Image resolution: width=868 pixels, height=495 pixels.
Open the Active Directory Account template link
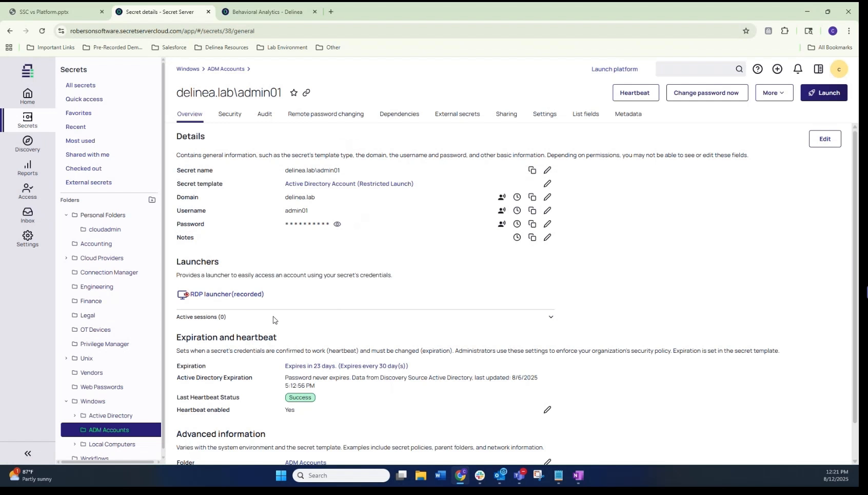pos(349,183)
